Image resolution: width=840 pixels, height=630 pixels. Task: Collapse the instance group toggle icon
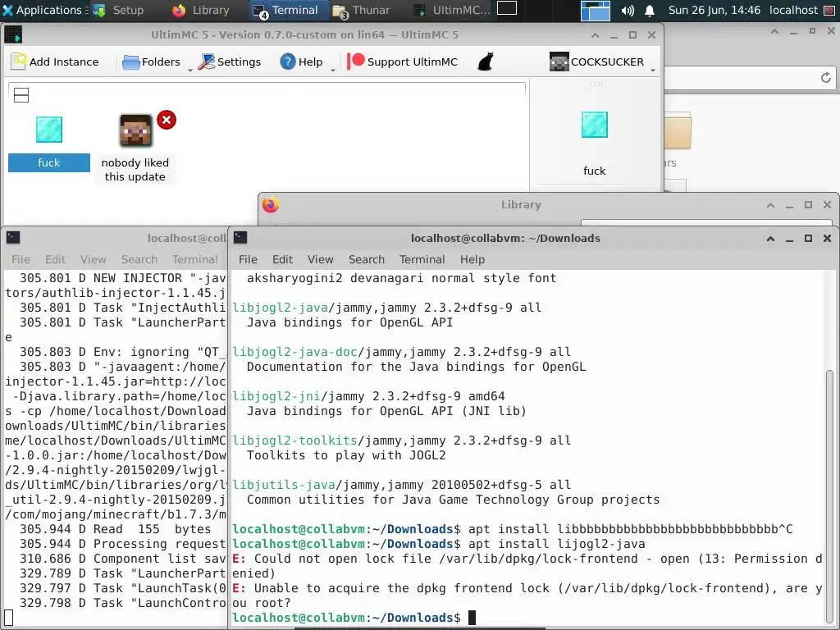tap(21, 95)
